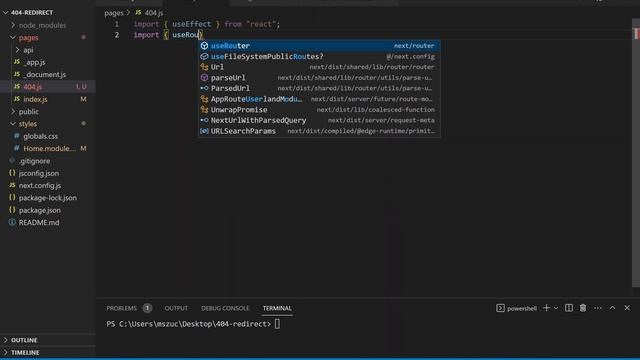Click 404.js in the breadcrumb

click(x=153, y=13)
